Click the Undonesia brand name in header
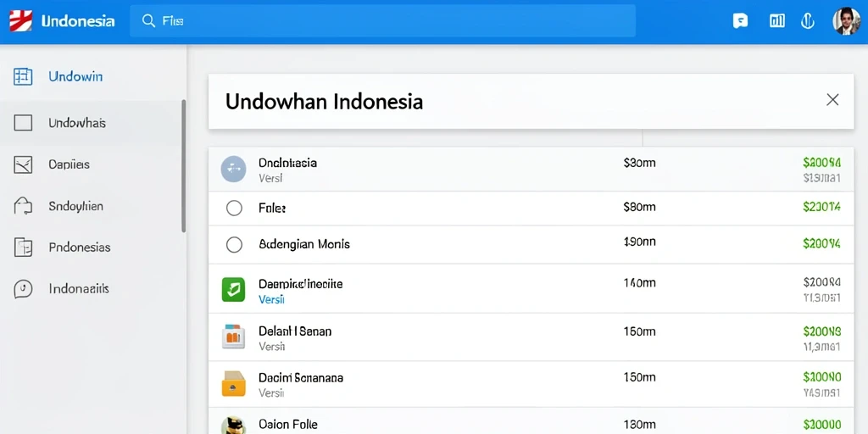The width and height of the screenshot is (868, 434). point(78,21)
